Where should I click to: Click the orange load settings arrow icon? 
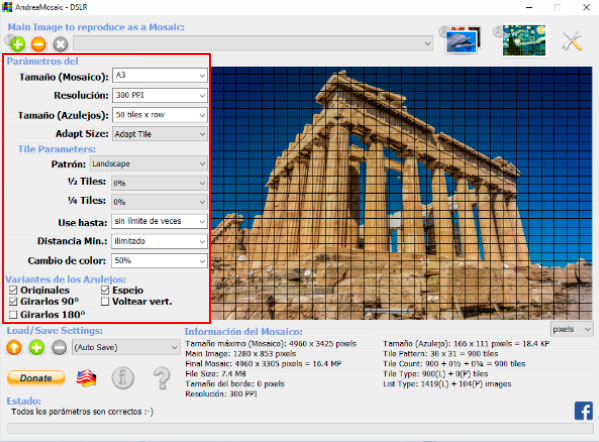14,348
